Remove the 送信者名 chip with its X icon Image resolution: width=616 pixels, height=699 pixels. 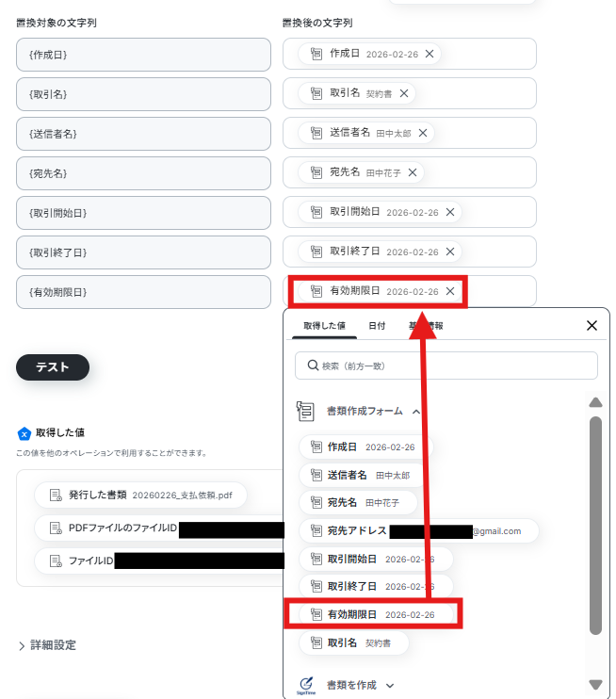tap(423, 133)
